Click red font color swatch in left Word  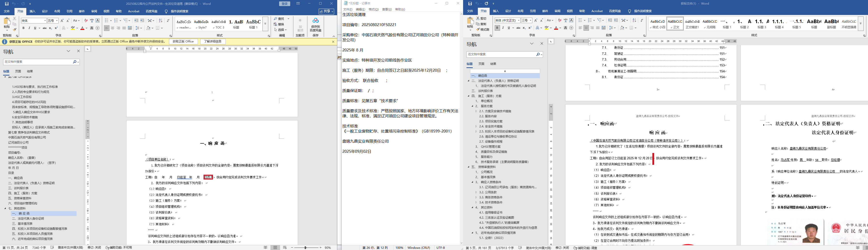82,28
